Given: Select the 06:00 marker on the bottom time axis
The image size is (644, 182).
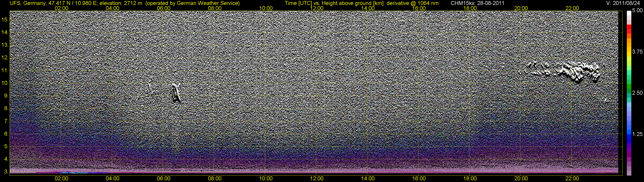Looking at the screenshot, I should coord(164,179).
